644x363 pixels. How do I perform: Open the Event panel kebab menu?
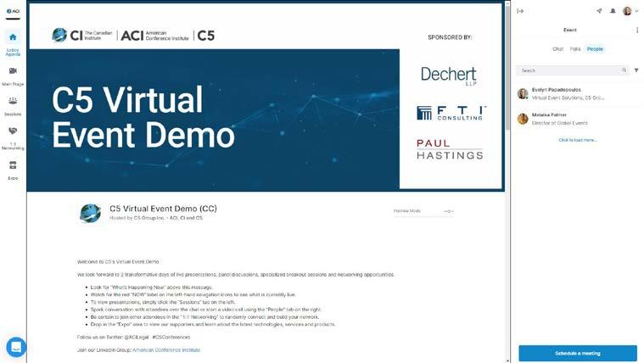(x=637, y=30)
